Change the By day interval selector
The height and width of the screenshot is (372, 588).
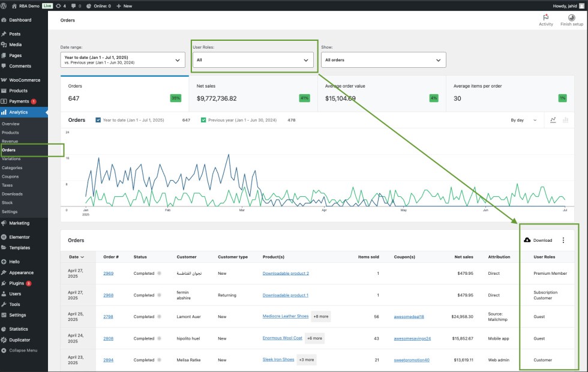pyautogui.click(x=523, y=120)
